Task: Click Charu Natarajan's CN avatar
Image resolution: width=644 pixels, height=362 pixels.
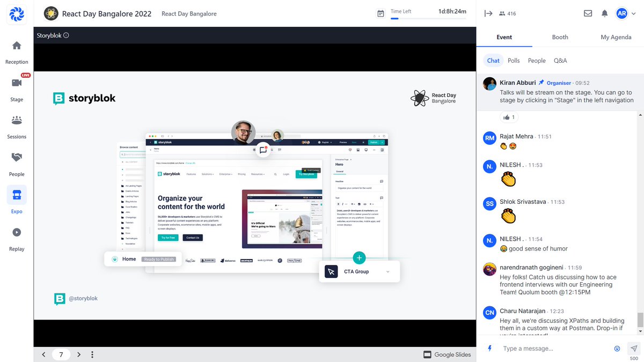Action: click(489, 312)
